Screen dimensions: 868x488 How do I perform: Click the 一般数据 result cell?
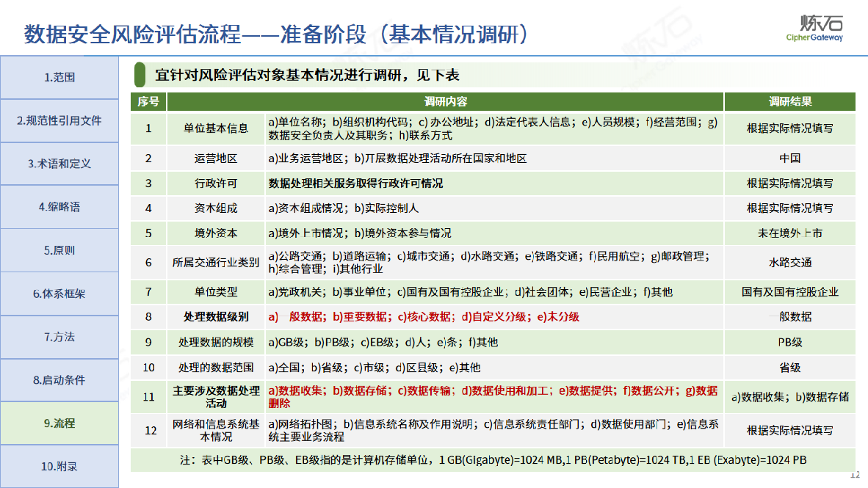[790, 316]
